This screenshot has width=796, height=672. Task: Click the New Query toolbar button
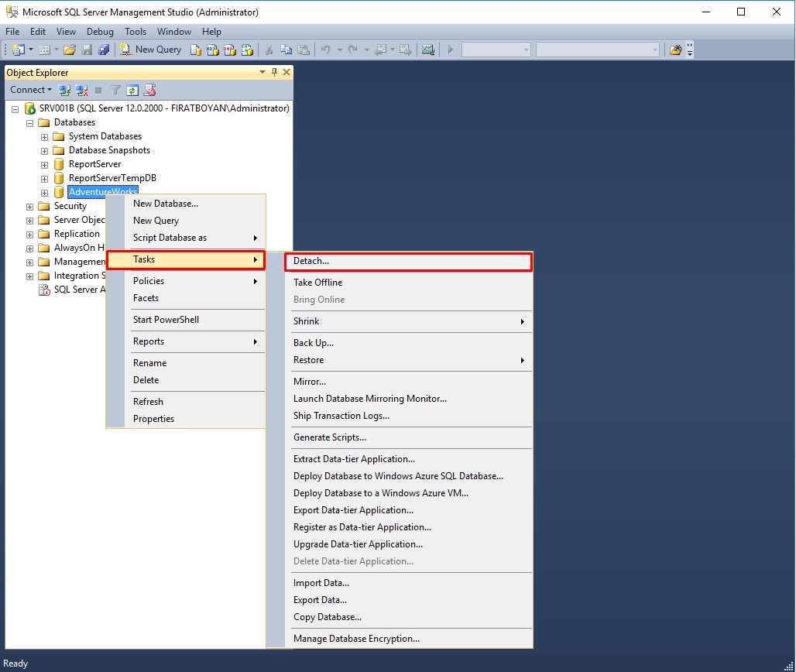point(150,50)
